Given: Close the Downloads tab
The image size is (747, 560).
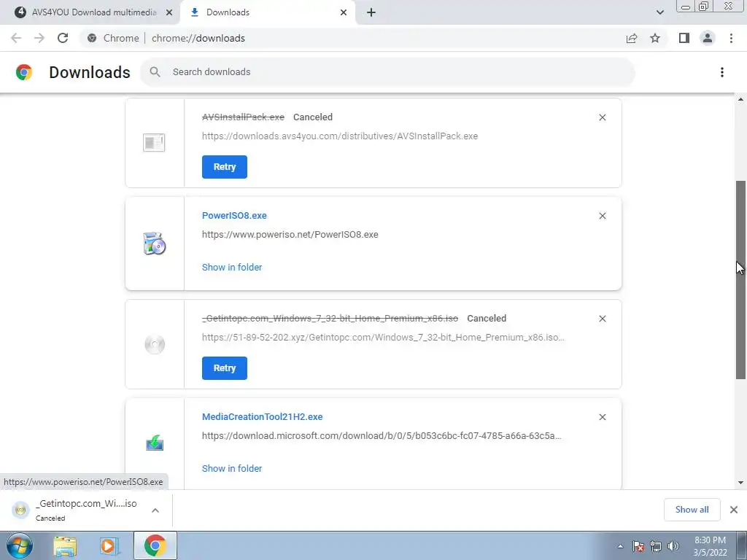Looking at the screenshot, I should (344, 12).
